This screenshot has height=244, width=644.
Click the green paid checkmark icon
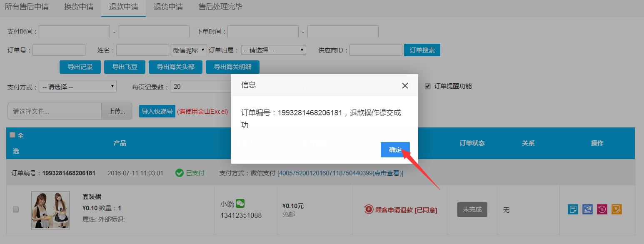180,173
